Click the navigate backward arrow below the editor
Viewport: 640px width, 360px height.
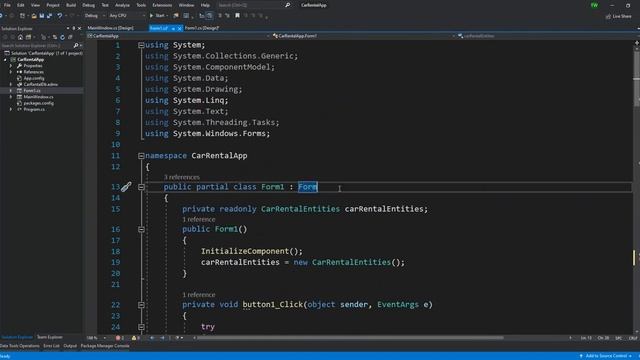[152, 338]
